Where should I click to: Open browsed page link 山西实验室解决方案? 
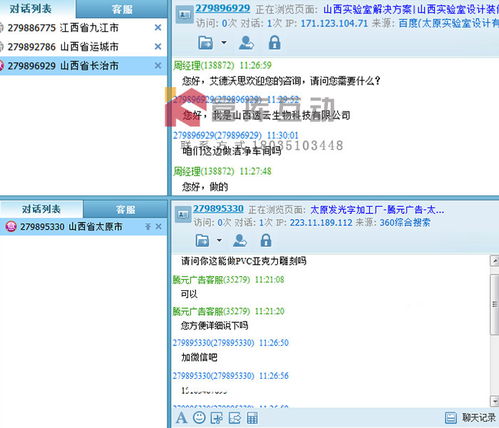coord(411,9)
